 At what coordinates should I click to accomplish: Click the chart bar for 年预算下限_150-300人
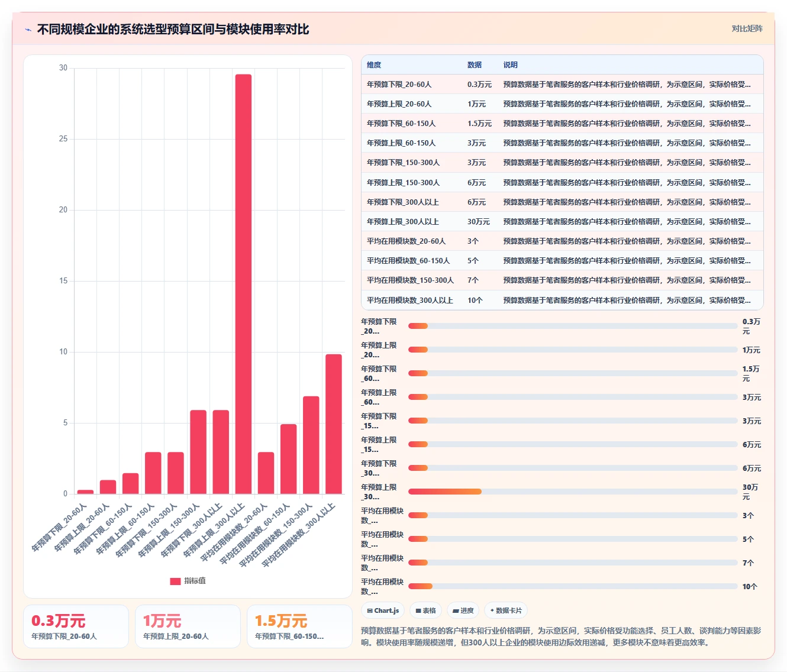[x=176, y=473]
